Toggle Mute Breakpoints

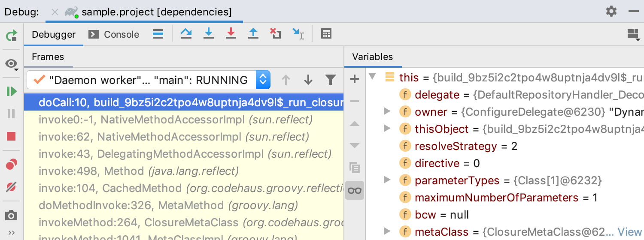12,187
